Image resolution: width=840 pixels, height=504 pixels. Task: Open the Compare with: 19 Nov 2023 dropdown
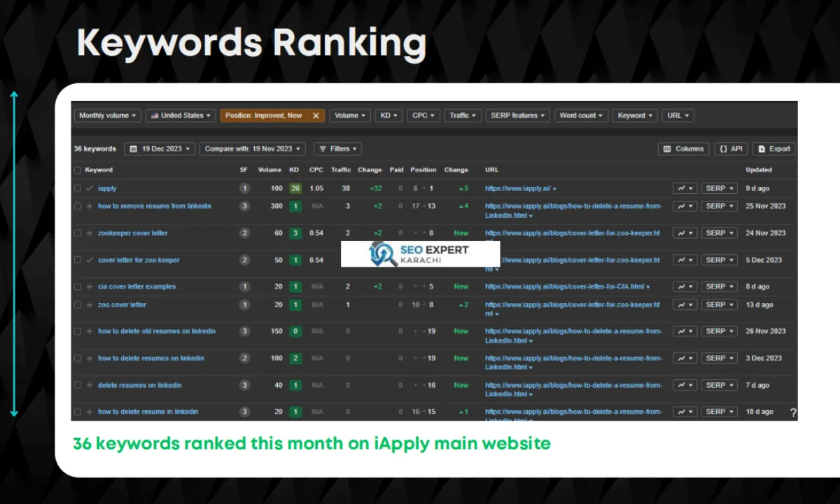pos(253,149)
